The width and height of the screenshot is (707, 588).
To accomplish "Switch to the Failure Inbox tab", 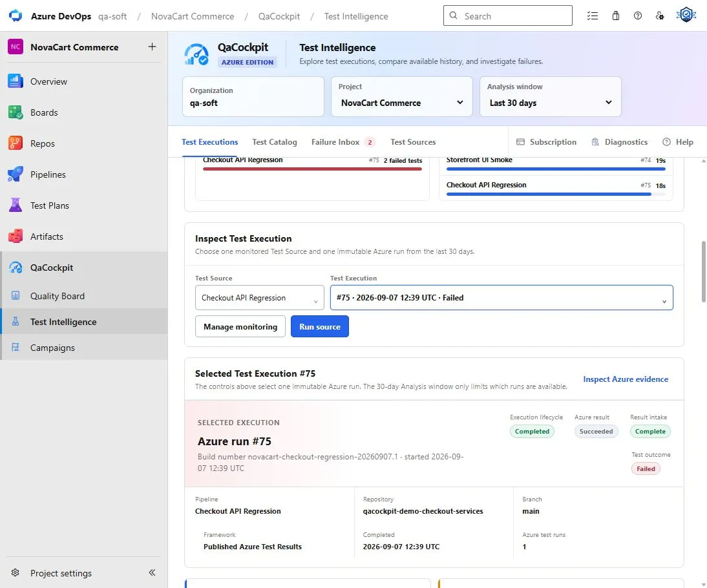I will click(343, 142).
